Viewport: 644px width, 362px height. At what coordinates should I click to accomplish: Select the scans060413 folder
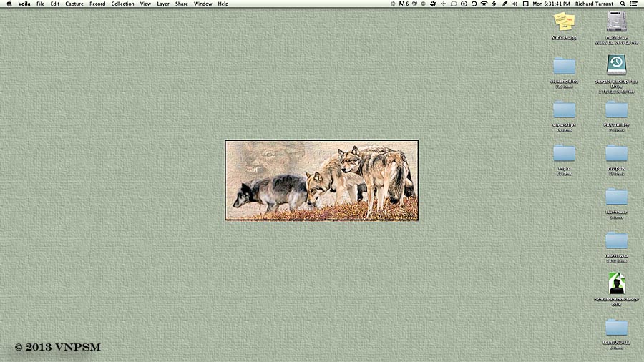(x=616, y=328)
